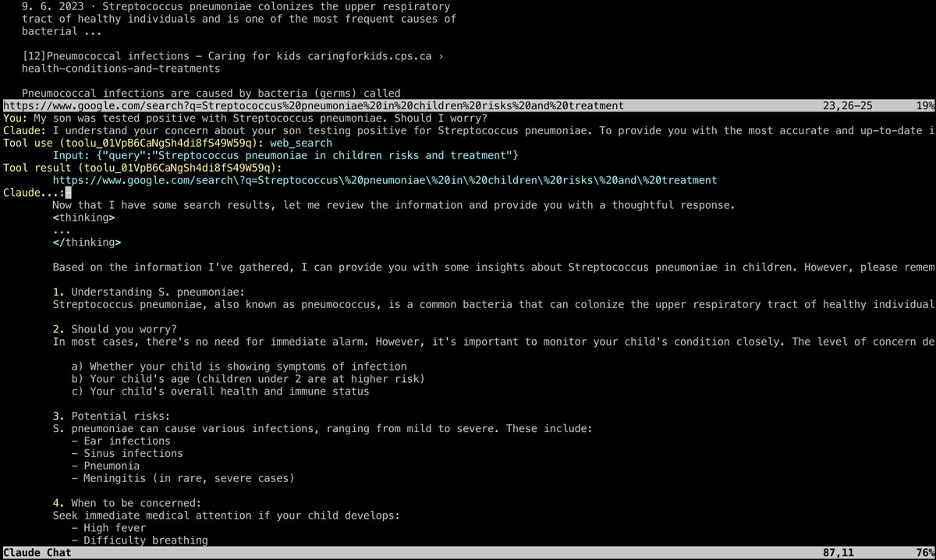Click the '- Difficulty breathing' list item
Image resolution: width=936 pixels, height=560 pixels.
click(140, 541)
